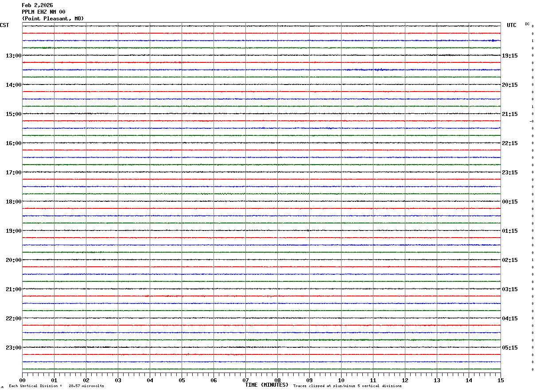Screen dimensions: 536x392
Task: Click the 00:15 UTC time label
Action: coord(509,202)
